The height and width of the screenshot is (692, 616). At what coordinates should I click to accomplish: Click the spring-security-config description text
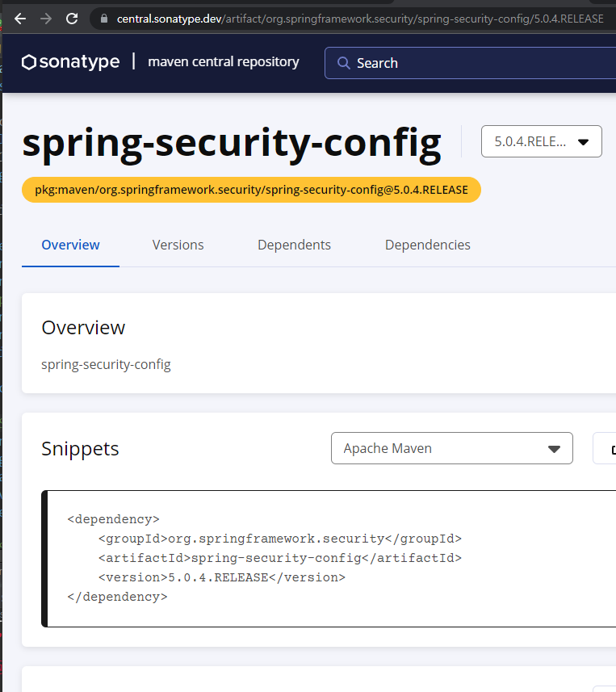(106, 364)
